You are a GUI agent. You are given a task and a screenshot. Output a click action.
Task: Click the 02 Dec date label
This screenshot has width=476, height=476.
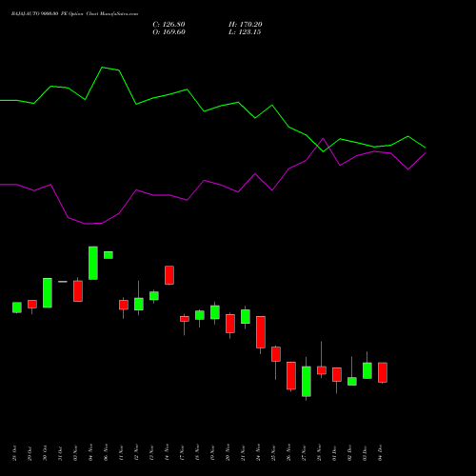(x=349, y=453)
